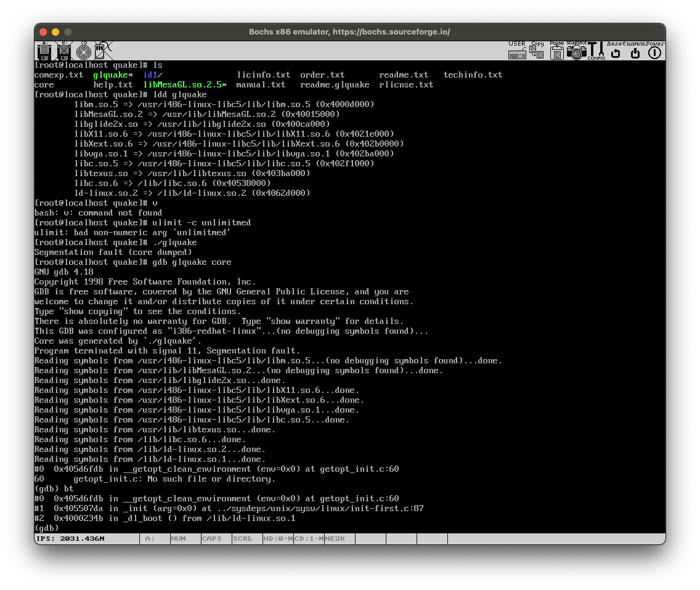Click 'bash: v: command not found' line

tap(98, 213)
